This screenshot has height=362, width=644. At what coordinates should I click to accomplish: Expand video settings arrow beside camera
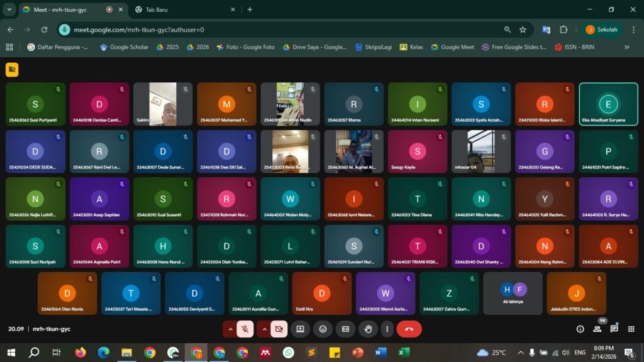tap(264, 329)
